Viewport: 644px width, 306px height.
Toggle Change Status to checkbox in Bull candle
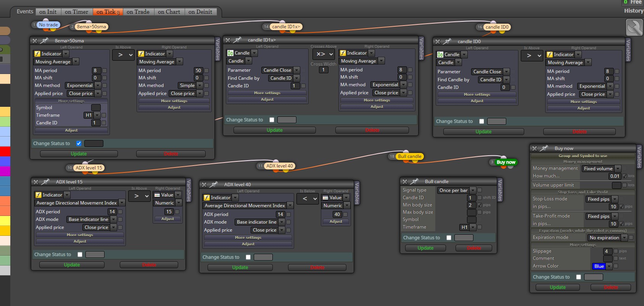449,238
